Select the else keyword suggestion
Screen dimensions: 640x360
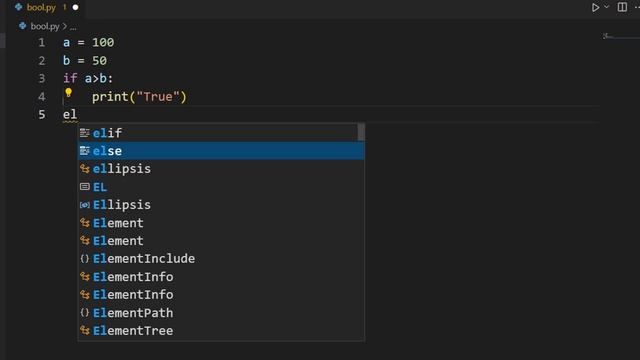pos(221,151)
